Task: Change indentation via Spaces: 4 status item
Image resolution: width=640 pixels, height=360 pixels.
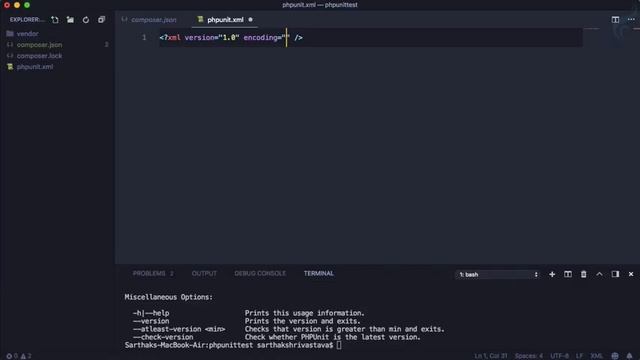Action: coord(529,356)
